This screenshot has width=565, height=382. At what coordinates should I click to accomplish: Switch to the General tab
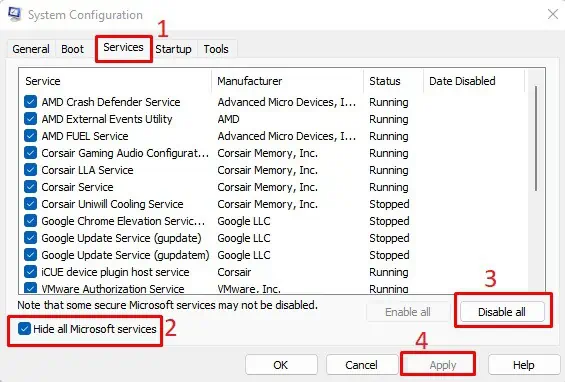pyautogui.click(x=31, y=49)
